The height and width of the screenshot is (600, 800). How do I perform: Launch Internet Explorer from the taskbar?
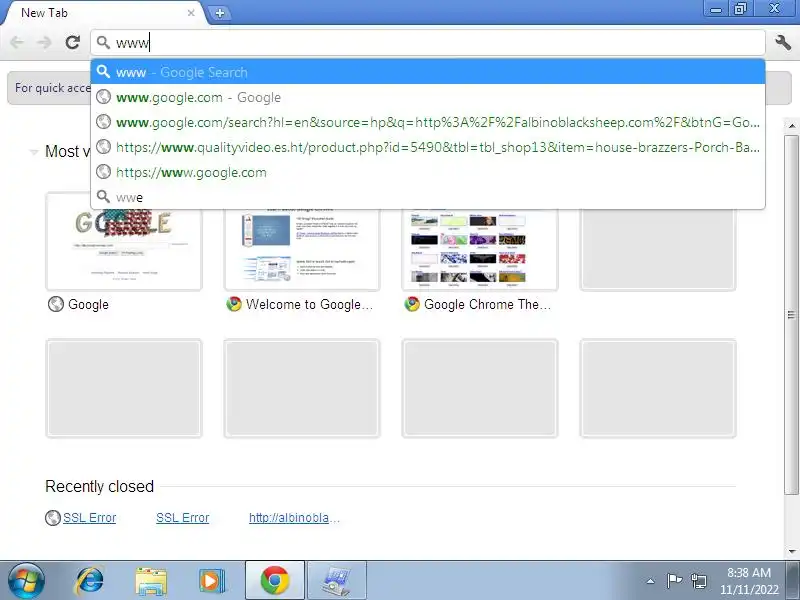(x=89, y=581)
